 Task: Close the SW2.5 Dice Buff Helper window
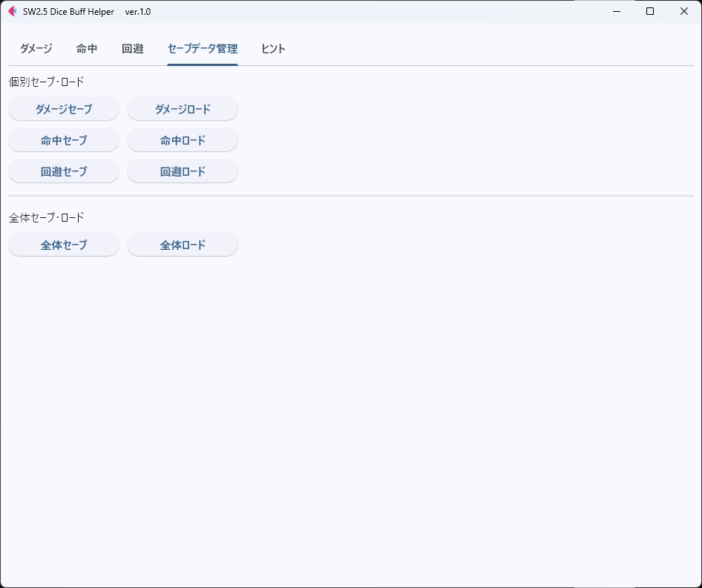point(683,11)
